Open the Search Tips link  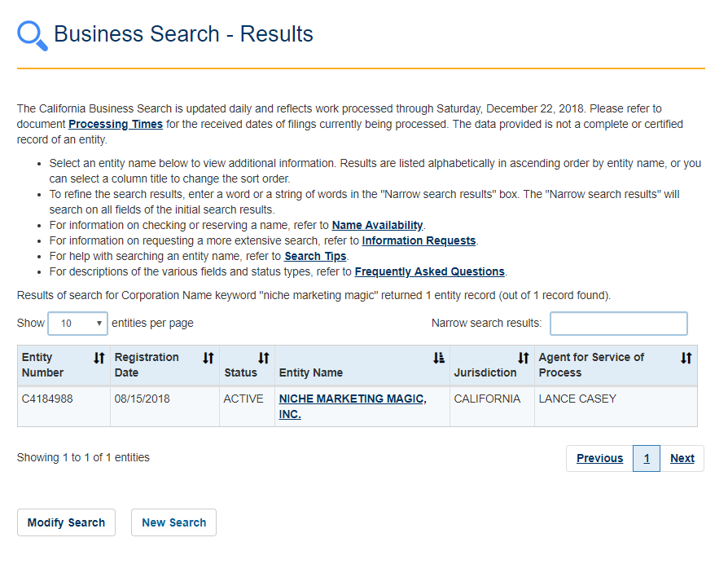pyautogui.click(x=315, y=256)
